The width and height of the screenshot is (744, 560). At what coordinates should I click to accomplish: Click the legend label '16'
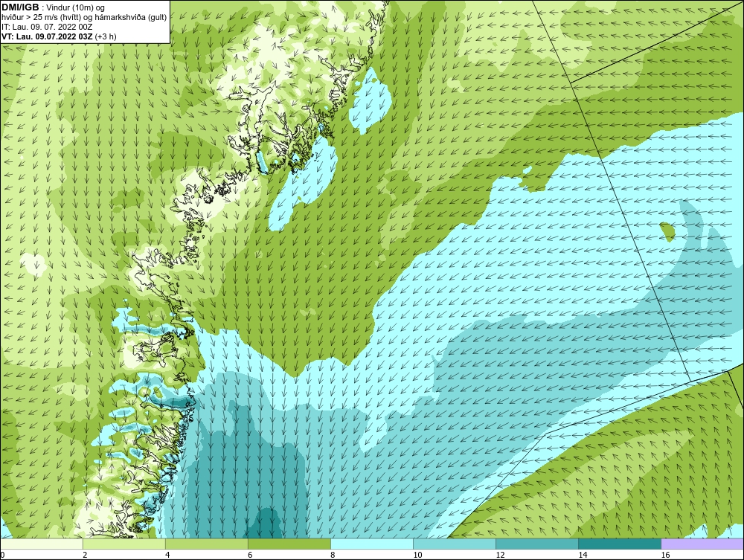(665, 555)
